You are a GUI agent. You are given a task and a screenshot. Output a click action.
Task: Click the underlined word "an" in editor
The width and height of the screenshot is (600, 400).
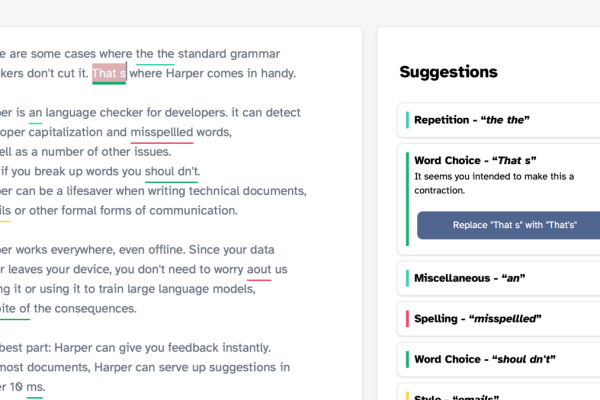(x=36, y=113)
